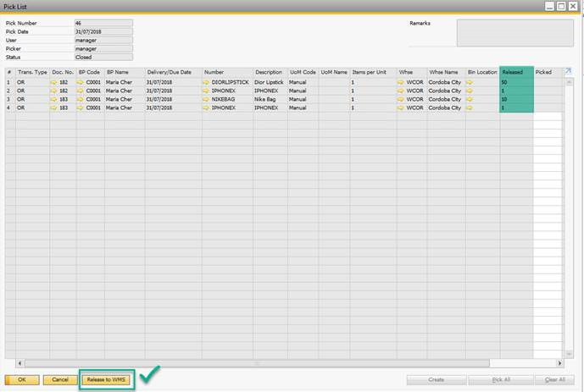Viewport: 584px width, 392px height.
Task: Click the OK button
Action: pos(22,380)
